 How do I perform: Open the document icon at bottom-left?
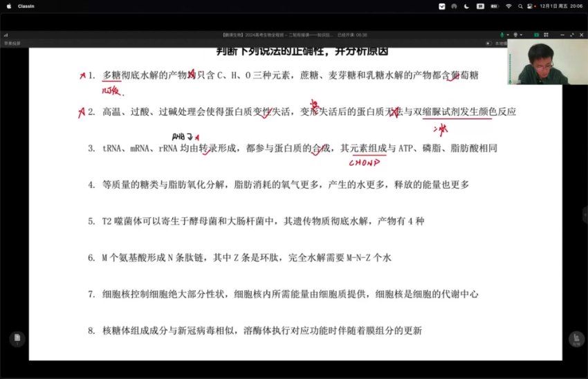tap(17, 338)
